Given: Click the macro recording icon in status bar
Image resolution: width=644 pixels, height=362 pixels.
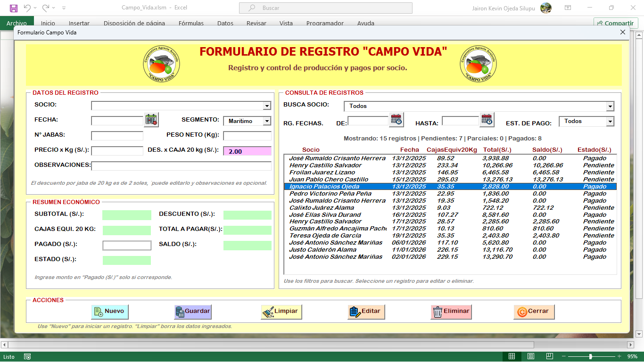Looking at the screenshot, I should [27, 357].
